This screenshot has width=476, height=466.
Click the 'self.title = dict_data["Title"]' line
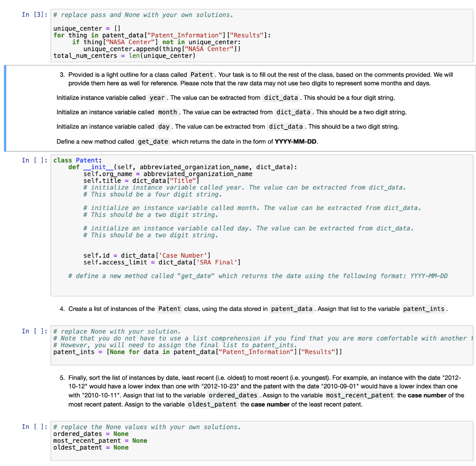click(x=141, y=181)
